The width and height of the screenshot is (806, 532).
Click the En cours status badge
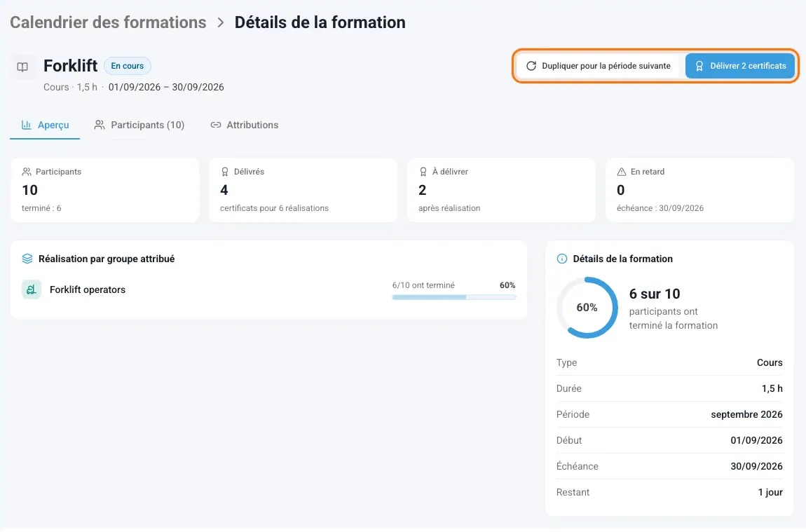click(x=128, y=66)
